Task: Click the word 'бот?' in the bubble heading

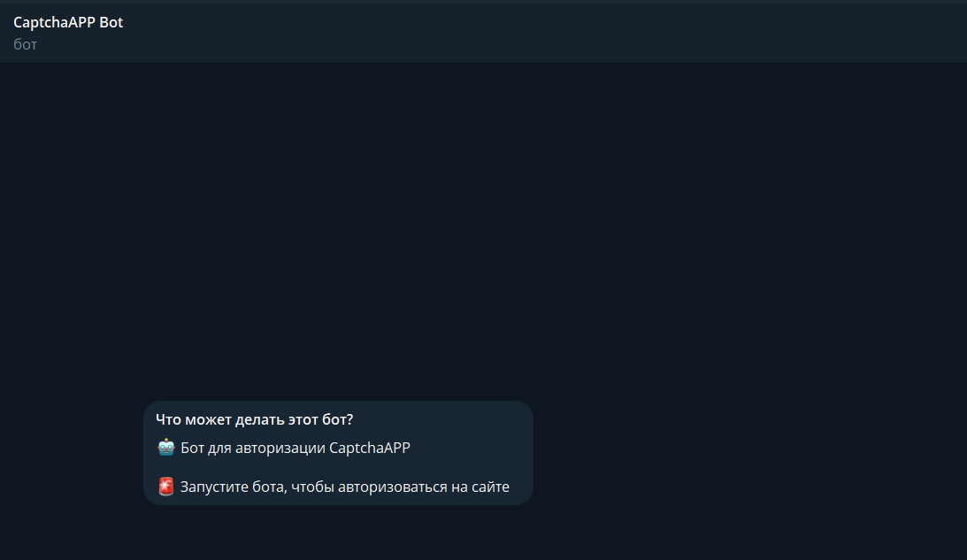Action: click(337, 419)
